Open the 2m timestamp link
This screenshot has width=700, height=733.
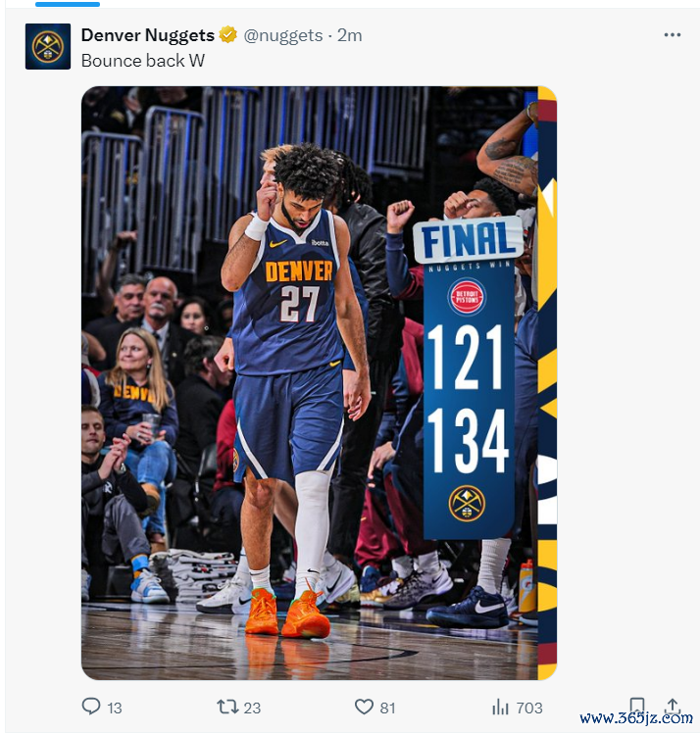tap(349, 35)
